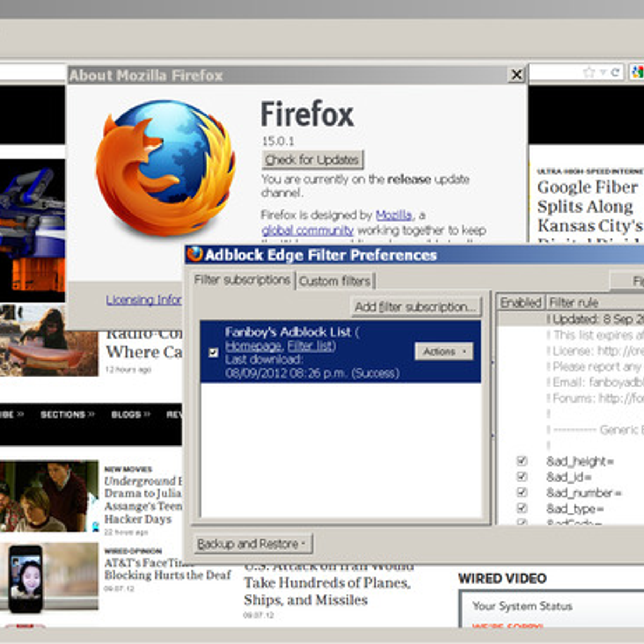The width and height of the screenshot is (644, 644).
Task: Uncheck the &ad_id= filter checkbox
Action: pos(522,477)
